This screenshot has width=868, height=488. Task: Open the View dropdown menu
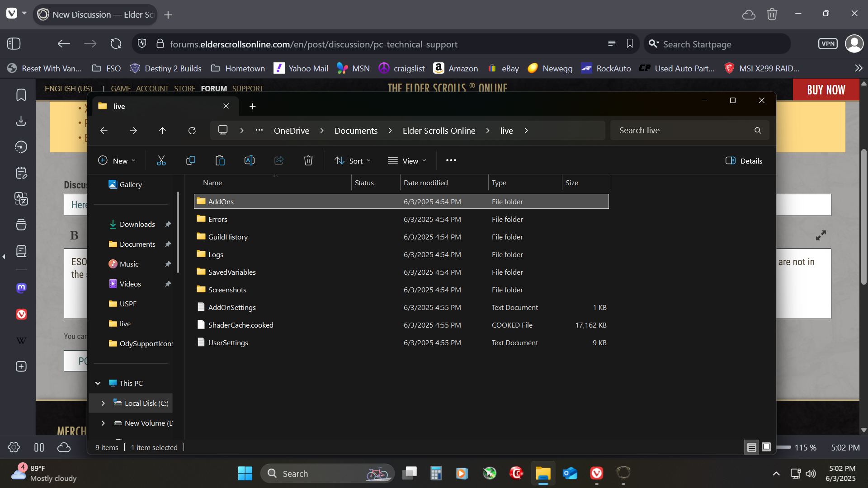click(x=407, y=161)
